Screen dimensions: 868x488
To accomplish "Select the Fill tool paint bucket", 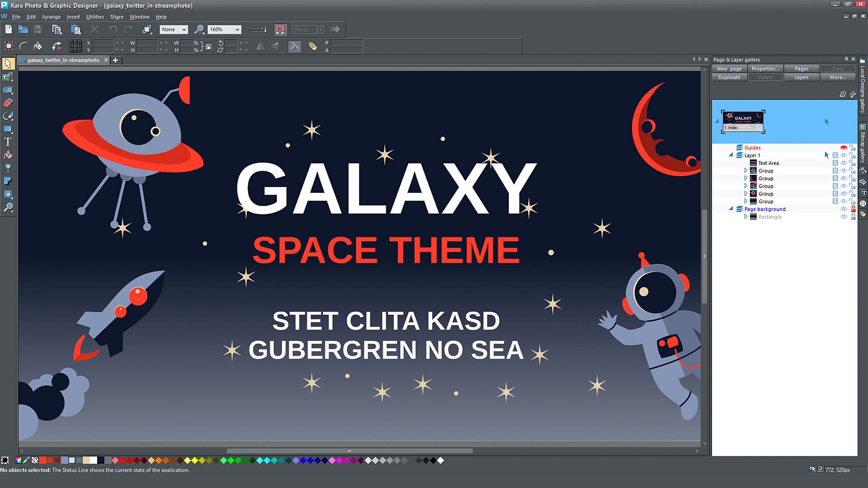I will click(8, 155).
